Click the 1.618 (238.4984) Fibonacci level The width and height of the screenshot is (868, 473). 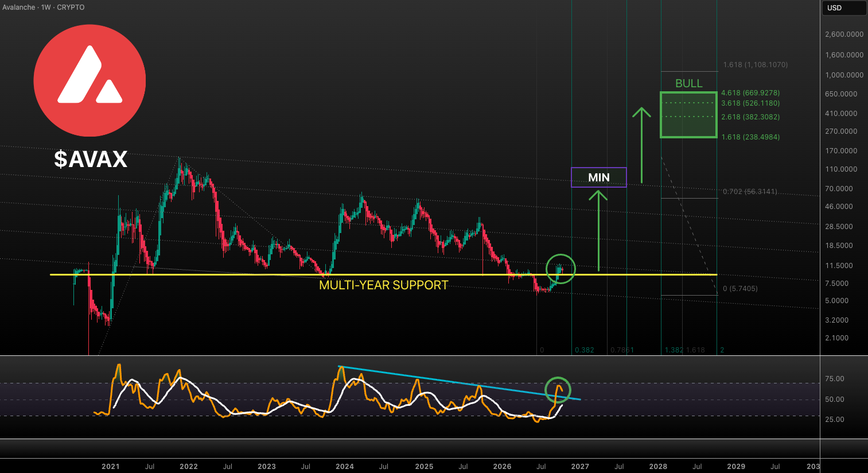[750, 137]
